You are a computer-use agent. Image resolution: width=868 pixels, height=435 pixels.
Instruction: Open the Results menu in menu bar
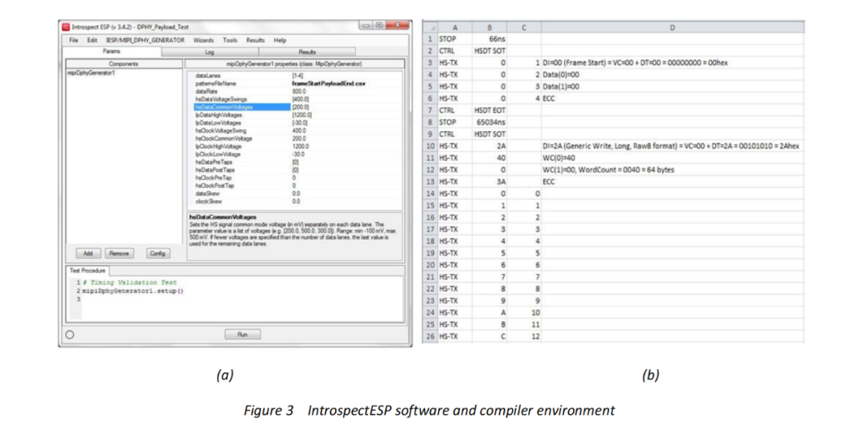click(x=256, y=40)
